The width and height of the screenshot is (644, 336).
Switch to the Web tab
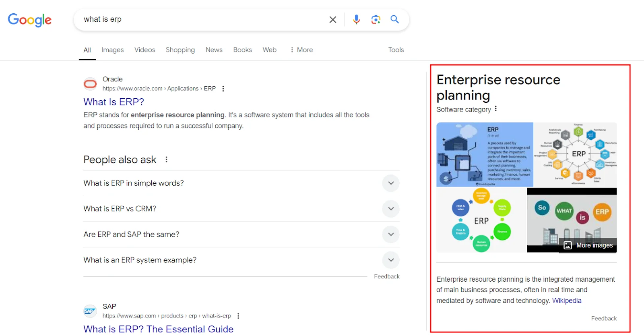tap(270, 50)
